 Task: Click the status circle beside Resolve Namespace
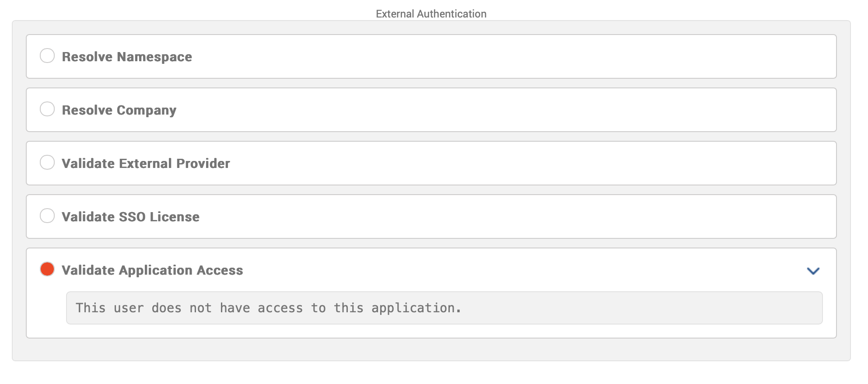pos(47,56)
